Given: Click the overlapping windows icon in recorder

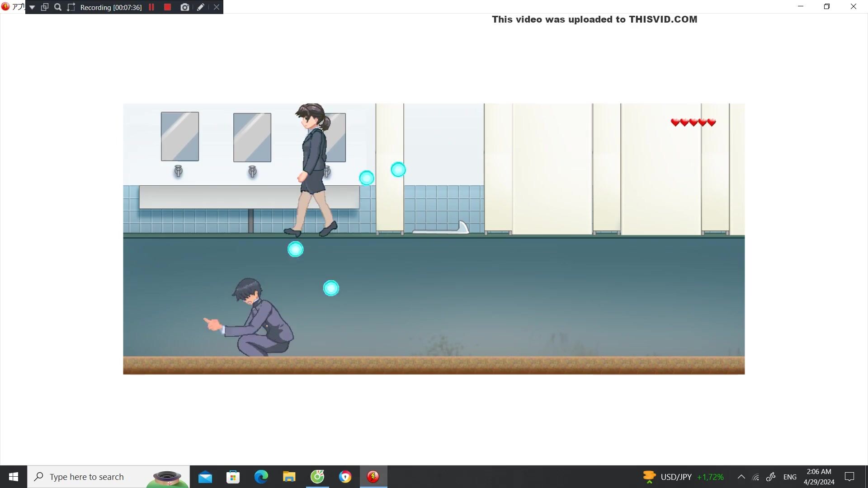Looking at the screenshot, I should pyautogui.click(x=45, y=7).
